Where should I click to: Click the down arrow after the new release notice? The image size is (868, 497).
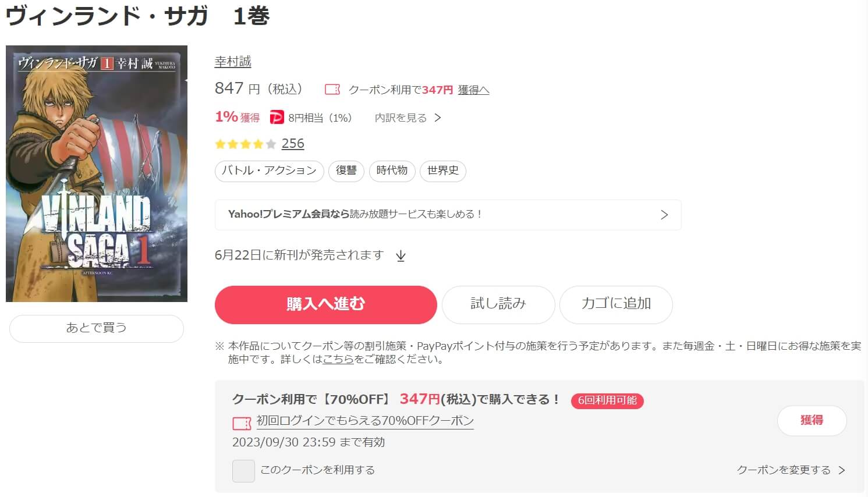[401, 255]
